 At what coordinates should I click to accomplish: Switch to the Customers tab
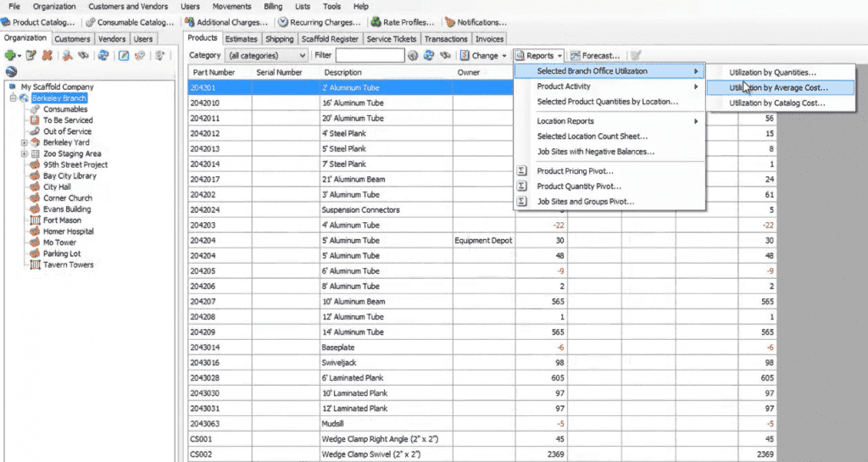click(x=72, y=39)
